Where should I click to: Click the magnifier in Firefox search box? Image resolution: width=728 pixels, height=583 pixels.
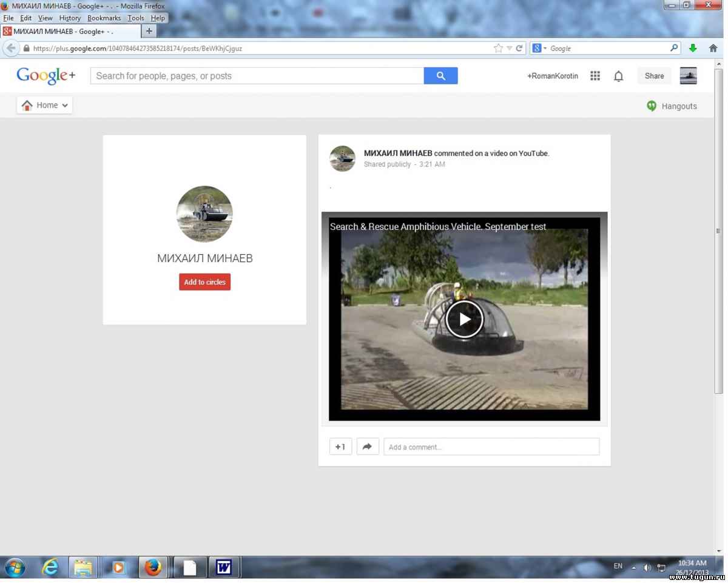pyautogui.click(x=674, y=48)
